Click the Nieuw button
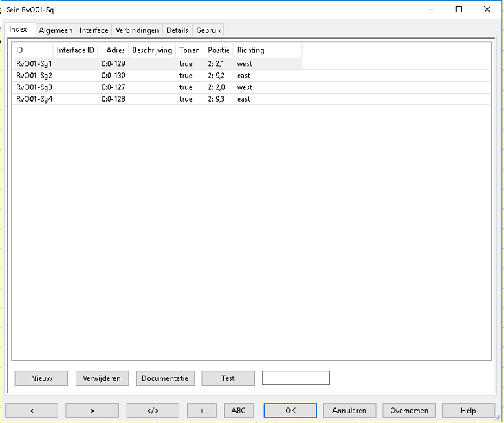The image size is (504, 423). 41,378
